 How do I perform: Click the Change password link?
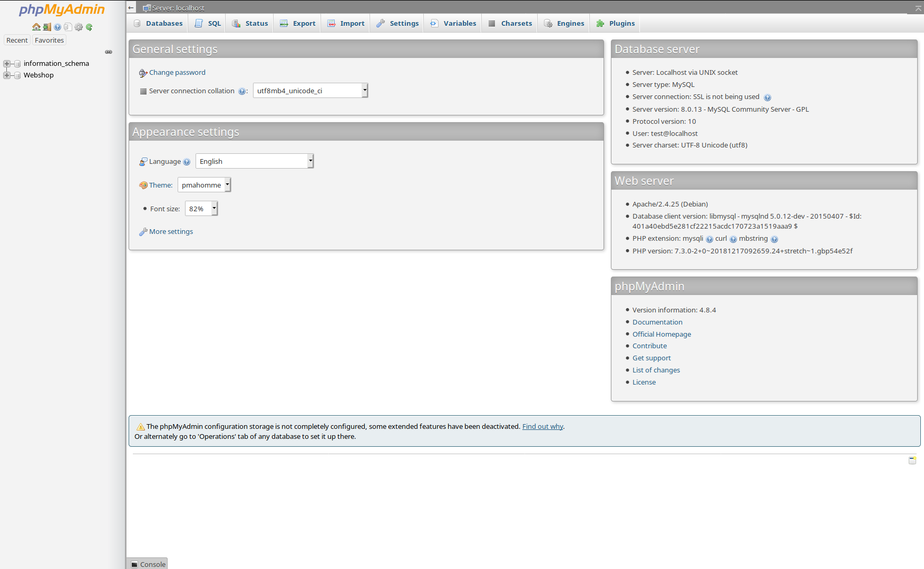(177, 73)
